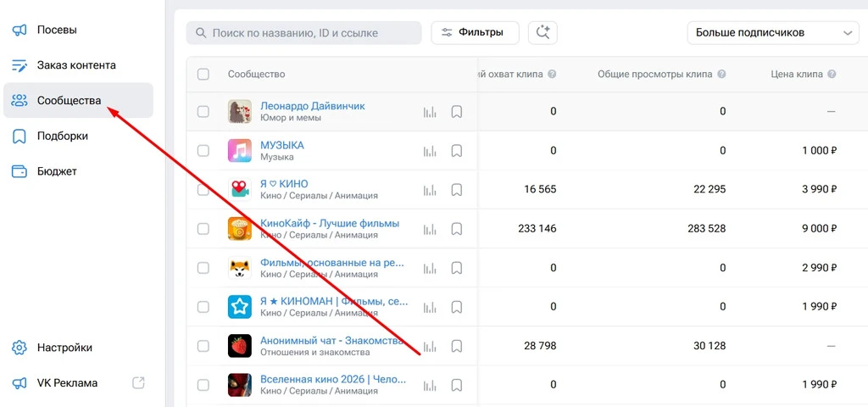Open statistics chart icon for МУЗЫКА
Image resolution: width=868 pixels, height=407 pixels.
(430, 151)
